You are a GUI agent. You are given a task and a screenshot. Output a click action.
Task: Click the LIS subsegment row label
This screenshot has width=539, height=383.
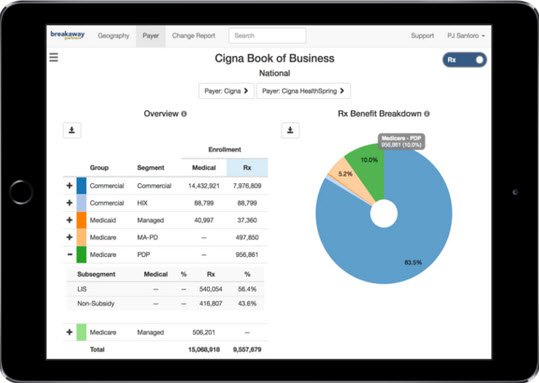(82, 289)
